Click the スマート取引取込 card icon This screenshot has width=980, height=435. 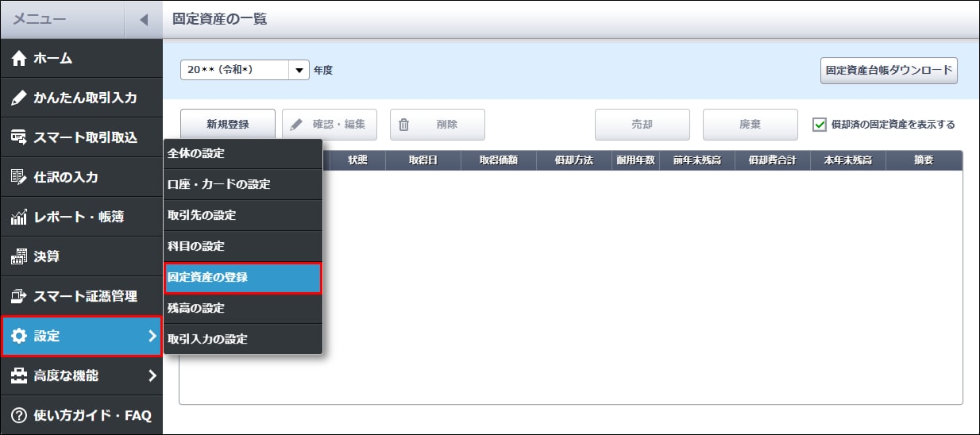(x=19, y=138)
